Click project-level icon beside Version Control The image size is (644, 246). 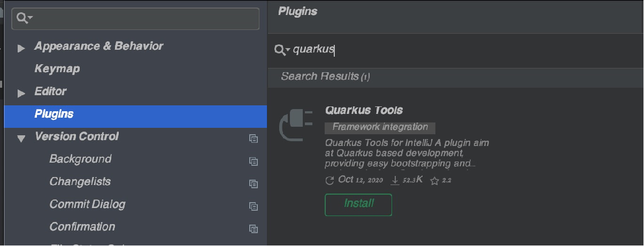(254, 138)
